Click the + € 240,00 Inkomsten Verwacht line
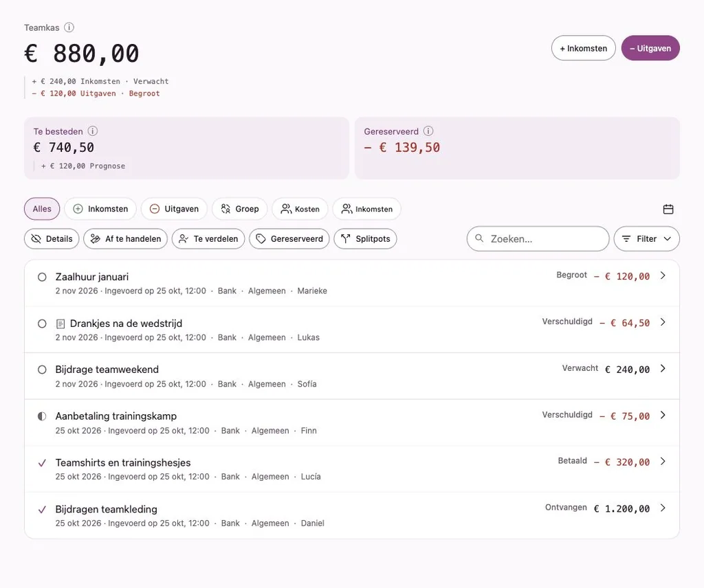 [100, 81]
